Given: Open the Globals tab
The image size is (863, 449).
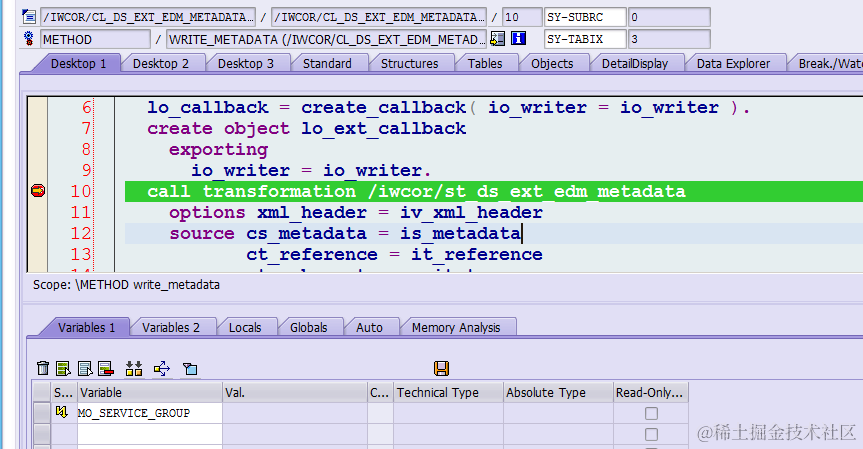Looking at the screenshot, I should coord(308,327).
